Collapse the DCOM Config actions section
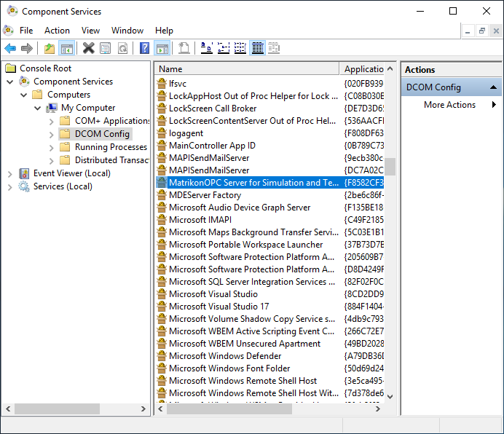The height and width of the screenshot is (434, 504). pyautogui.click(x=493, y=87)
